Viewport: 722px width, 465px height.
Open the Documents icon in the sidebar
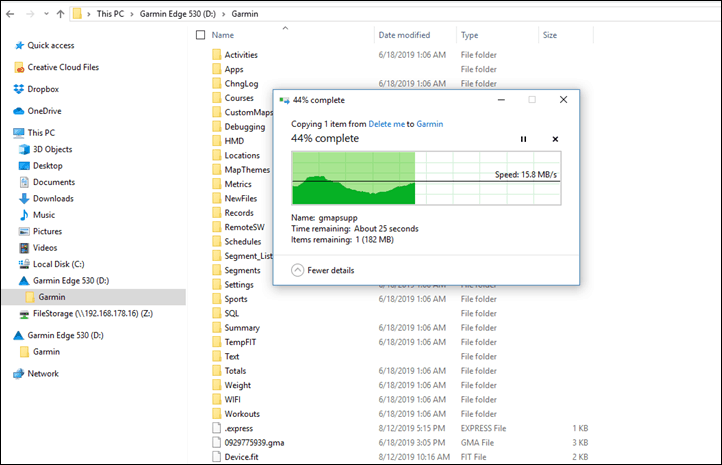[24, 182]
